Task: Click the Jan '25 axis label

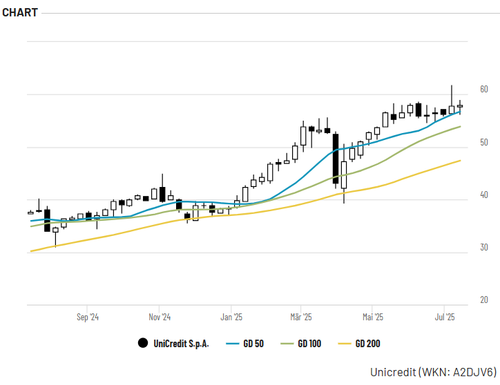Action: coord(231,317)
